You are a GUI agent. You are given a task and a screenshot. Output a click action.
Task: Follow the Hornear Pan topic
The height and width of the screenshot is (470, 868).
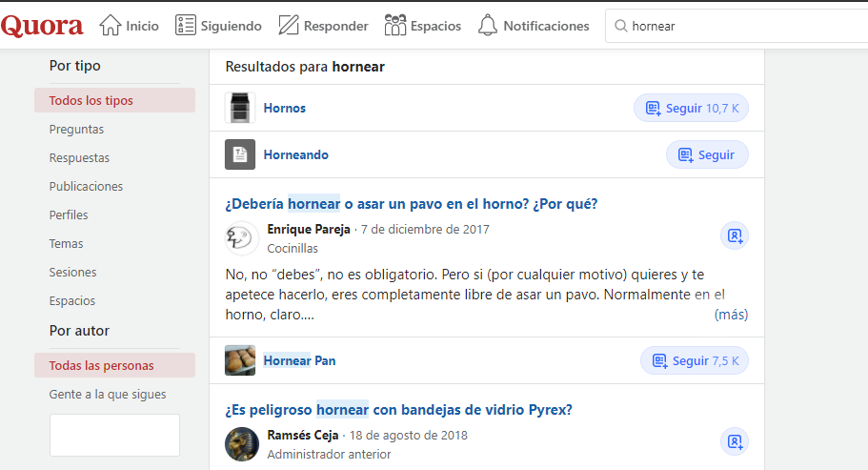(695, 360)
